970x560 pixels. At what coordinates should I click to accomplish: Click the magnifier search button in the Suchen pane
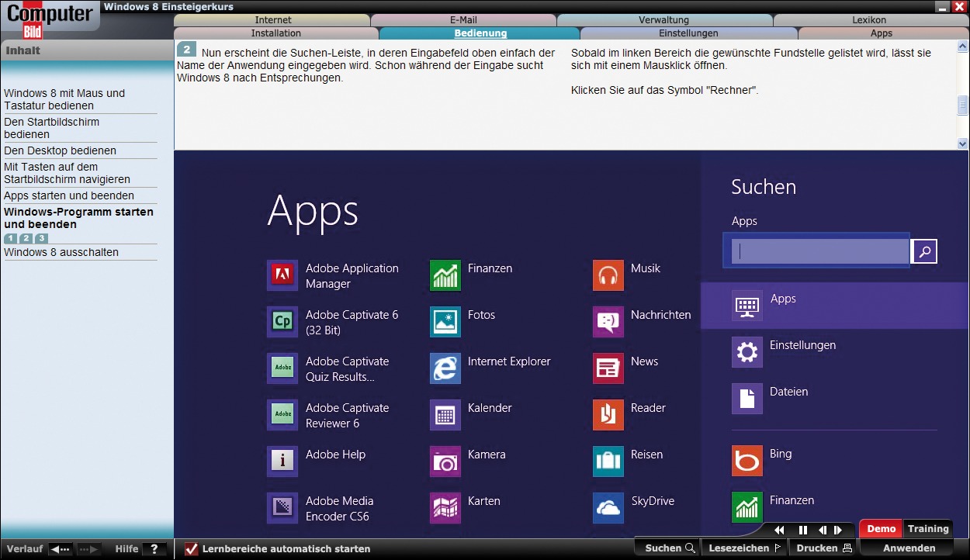pos(924,251)
